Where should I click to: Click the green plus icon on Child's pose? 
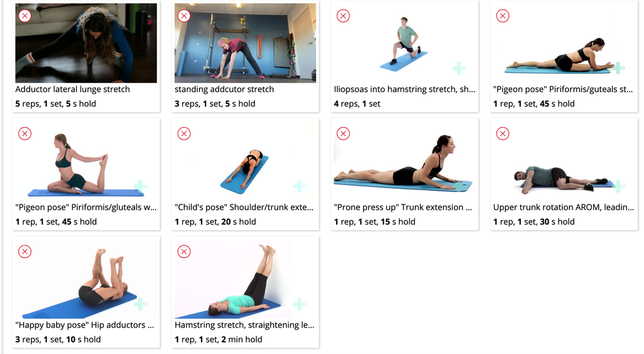click(300, 186)
